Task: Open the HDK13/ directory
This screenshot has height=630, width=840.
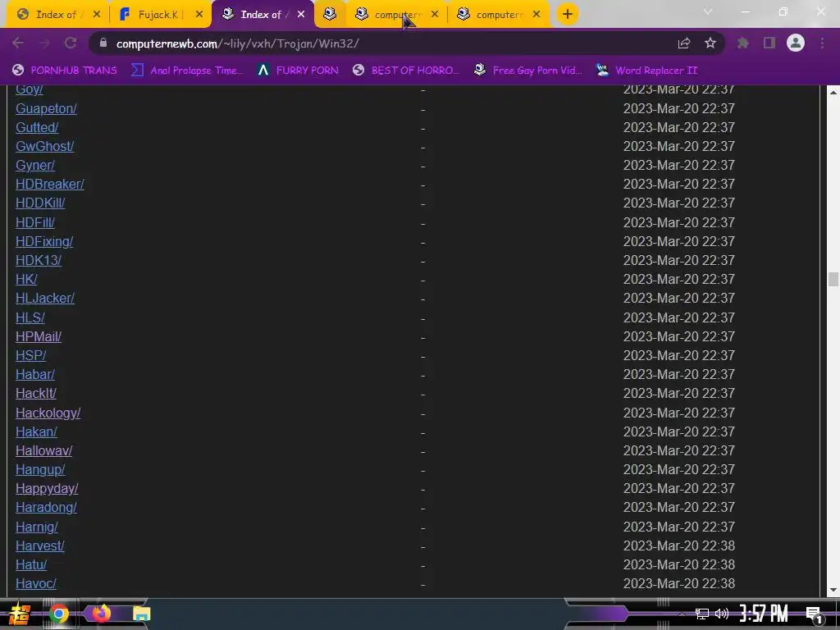Action: click(38, 260)
